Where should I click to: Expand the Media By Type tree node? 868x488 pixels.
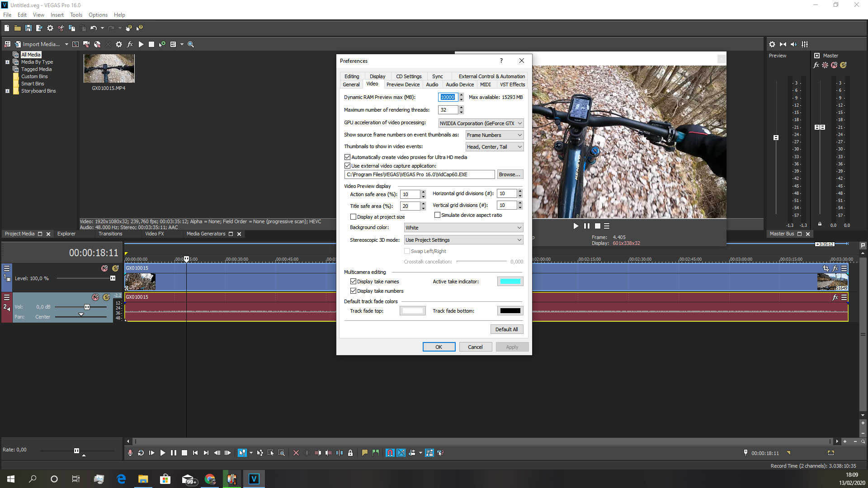[x=7, y=62]
